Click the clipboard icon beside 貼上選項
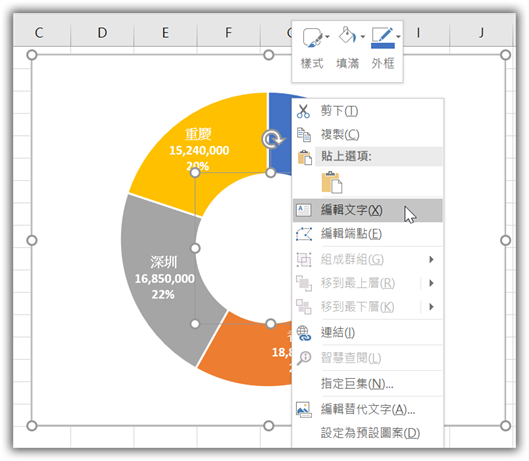Screen dimensions: 529x461 pos(304,158)
